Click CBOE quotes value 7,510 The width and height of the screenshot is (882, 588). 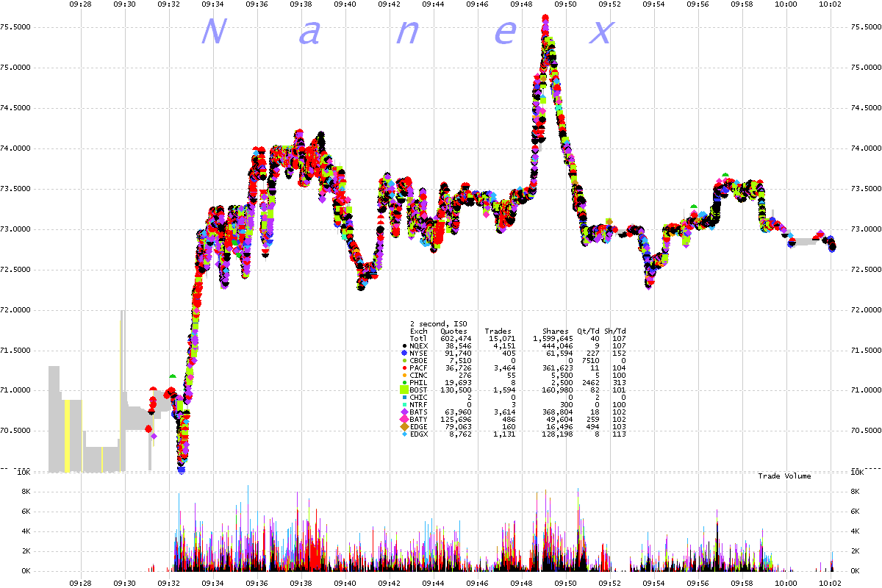(460, 361)
